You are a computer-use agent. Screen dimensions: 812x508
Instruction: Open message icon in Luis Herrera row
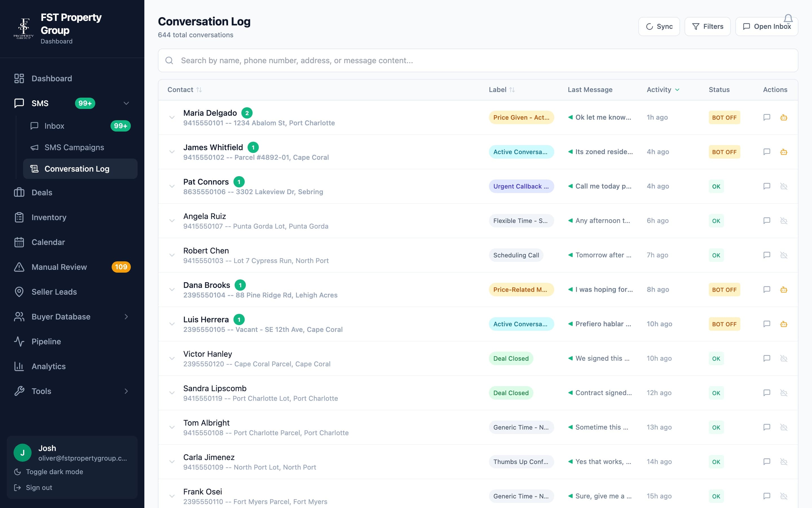coord(767,324)
